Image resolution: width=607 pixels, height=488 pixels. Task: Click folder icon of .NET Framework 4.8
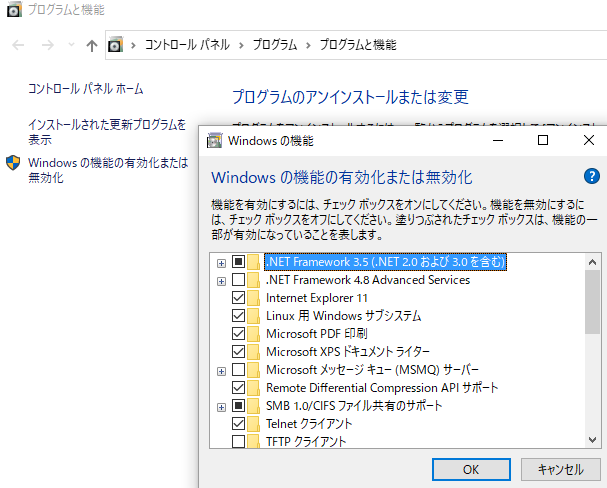coord(254,280)
